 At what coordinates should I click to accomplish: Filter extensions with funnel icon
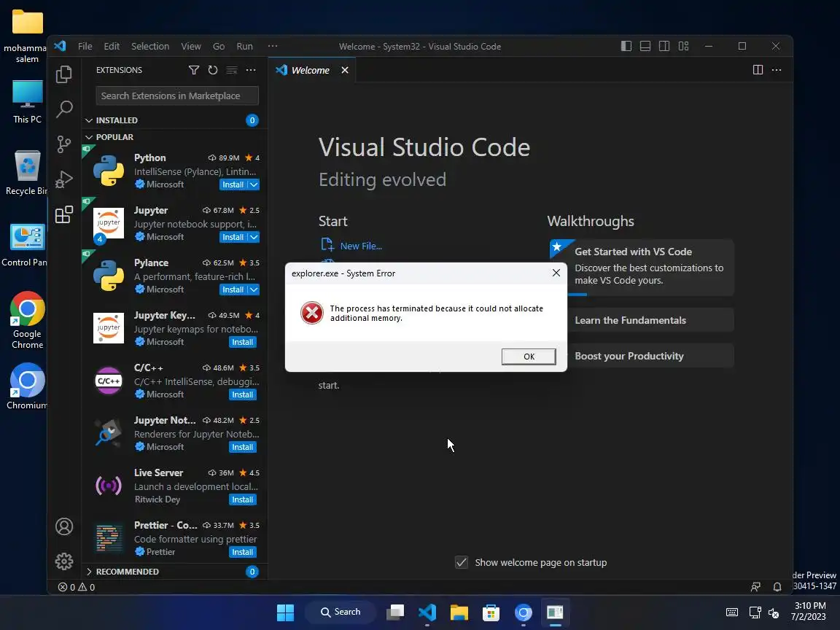tap(194, 70)
